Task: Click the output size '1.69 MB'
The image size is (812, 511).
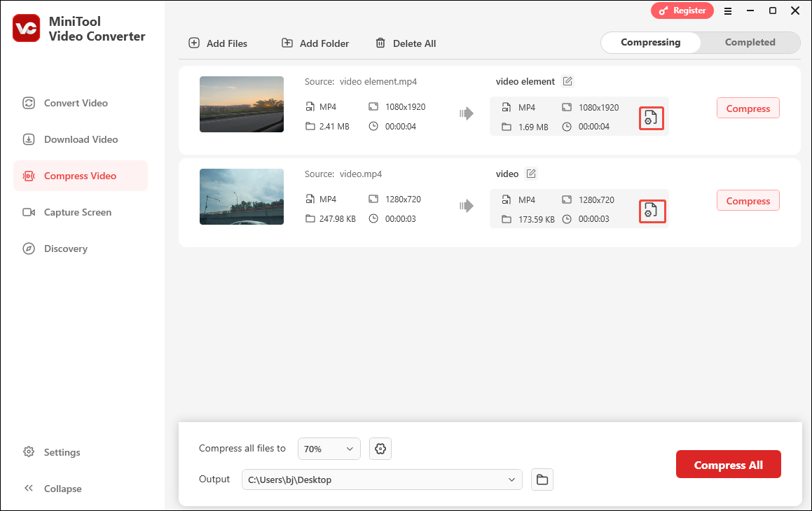Action: coord(533,127)
